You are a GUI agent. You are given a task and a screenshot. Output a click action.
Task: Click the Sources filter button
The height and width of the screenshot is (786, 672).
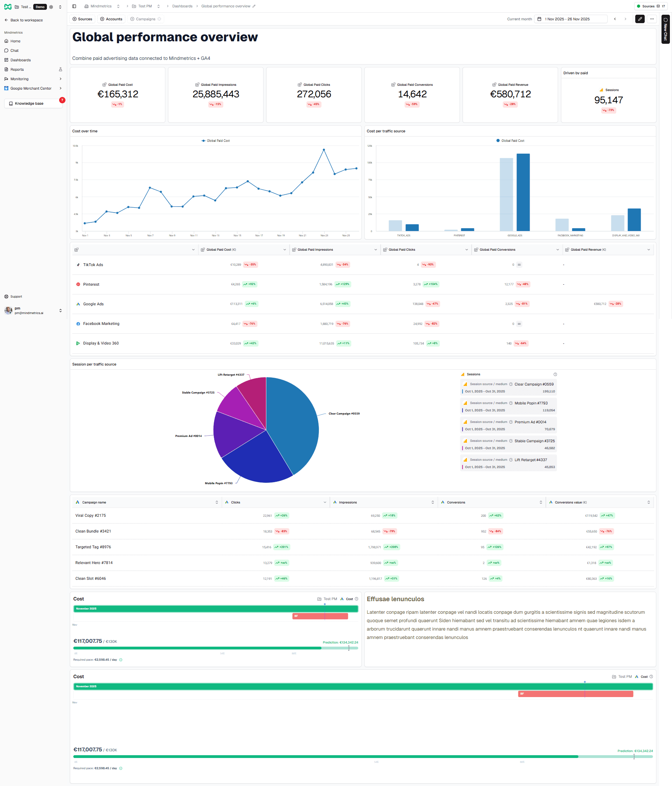82,19
